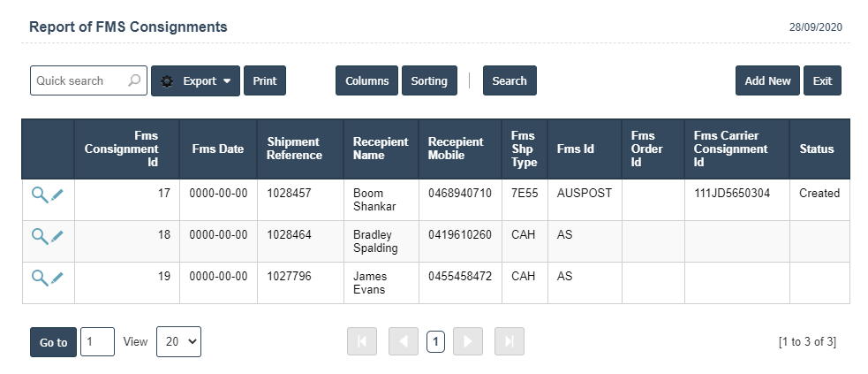Viewport: 868px width, 374px height.
Task: Sort by the Fms Date column header
Action: (x=217, y=149)
